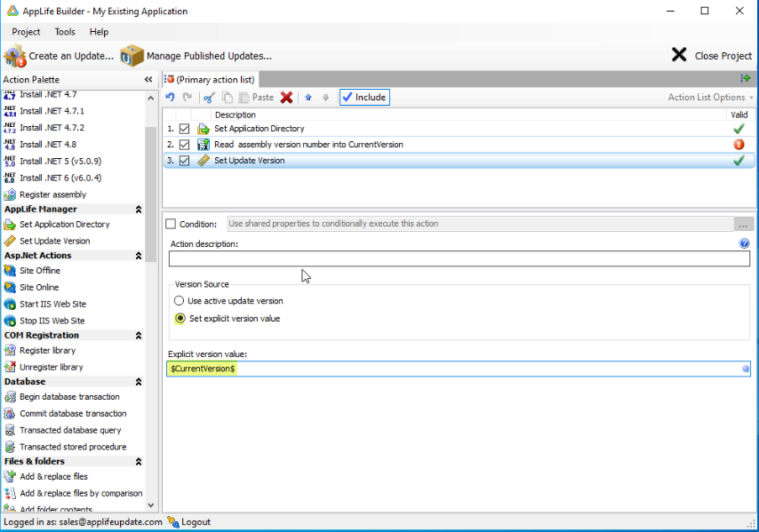
Task: Click the Unregister library icon
Action: [10, 367]
